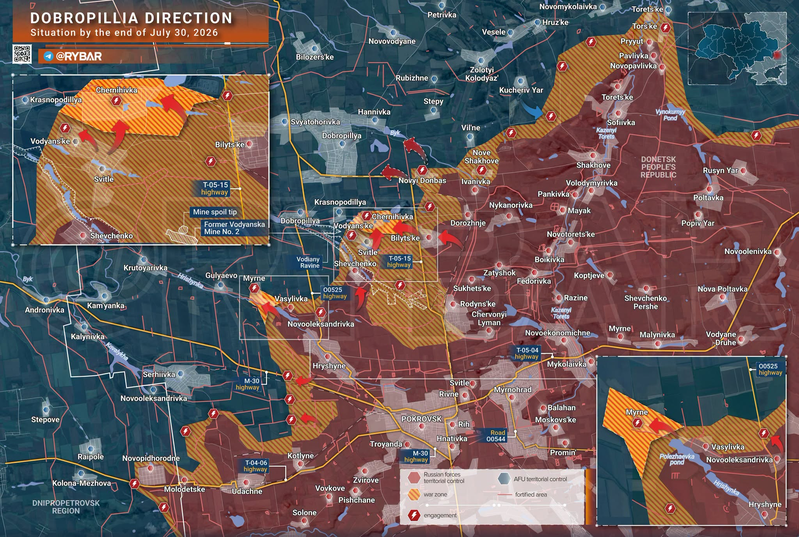Click the blue town dot beside Krasnopodillya in top-left inset

coord(25,100)
